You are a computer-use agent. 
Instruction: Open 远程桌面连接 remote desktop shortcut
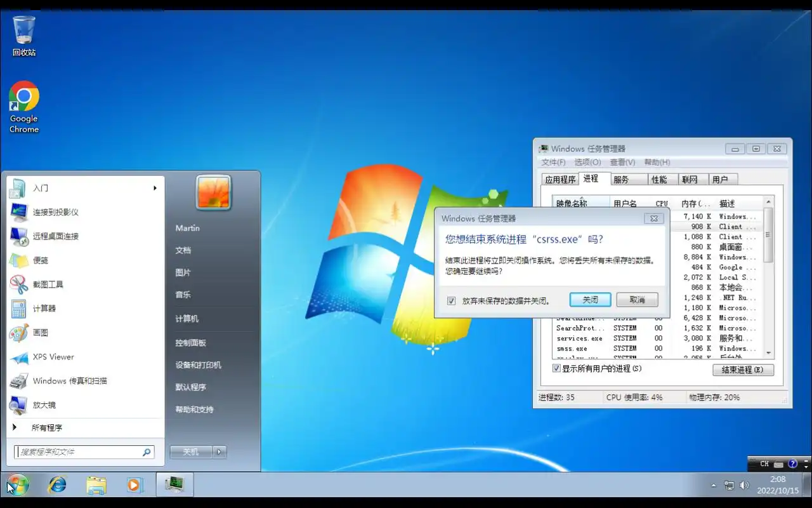pos(85,236)
